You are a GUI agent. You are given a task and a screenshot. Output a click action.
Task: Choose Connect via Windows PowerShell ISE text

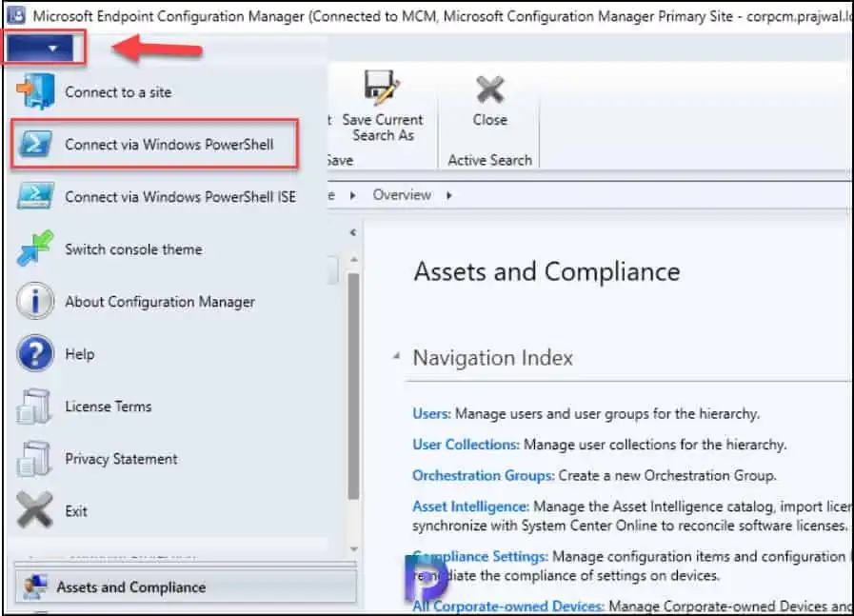point(180,197)
